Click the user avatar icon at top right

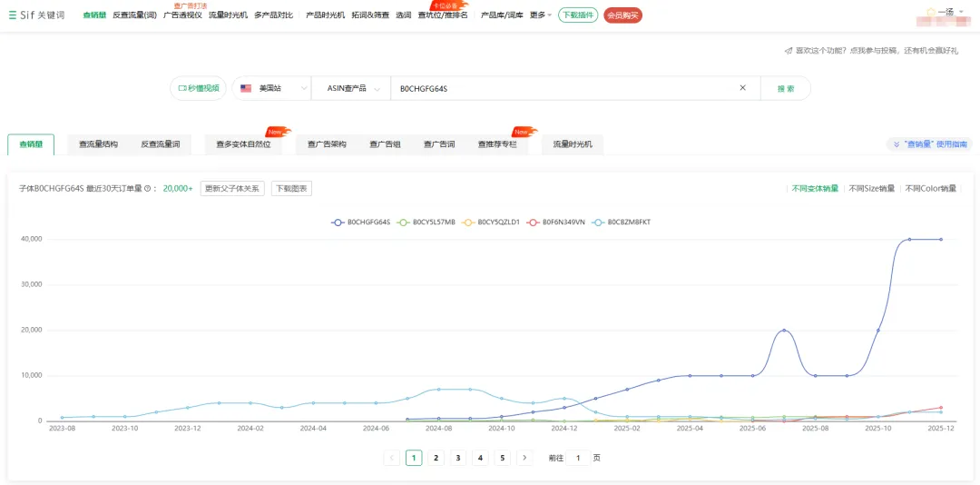930,13
